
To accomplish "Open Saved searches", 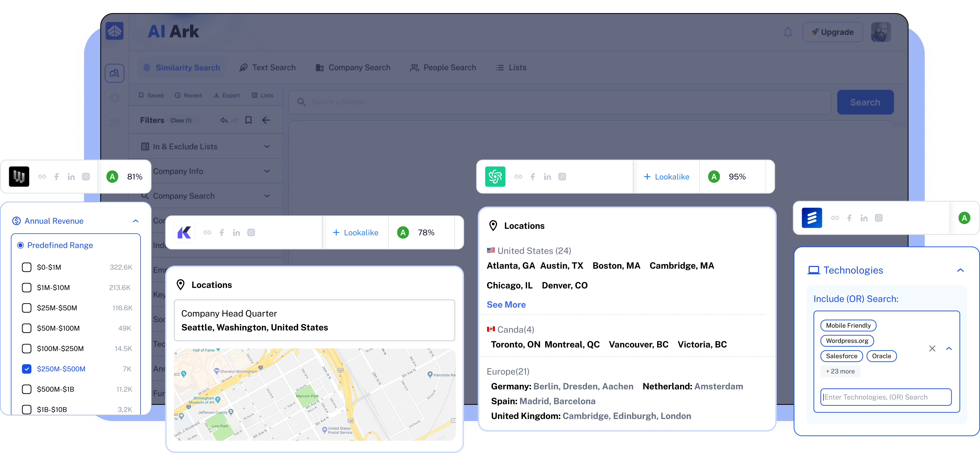I will tap(151, 96).
